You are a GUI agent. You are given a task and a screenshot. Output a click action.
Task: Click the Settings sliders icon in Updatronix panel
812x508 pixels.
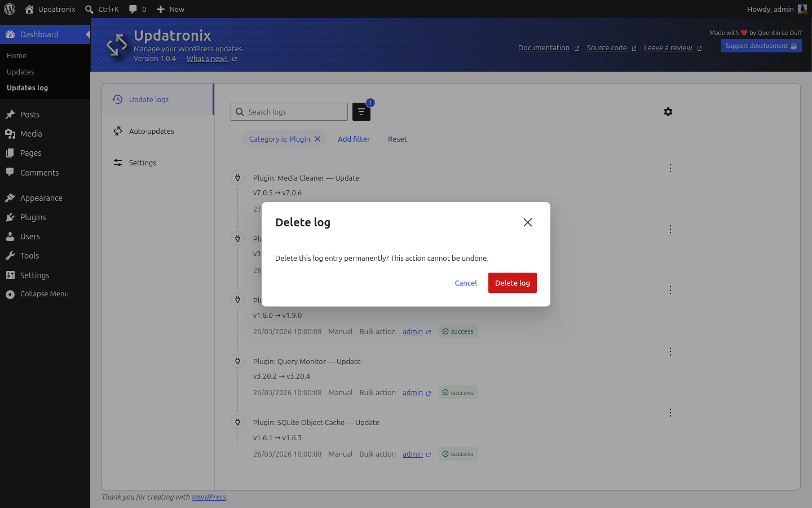coord(117,162)
